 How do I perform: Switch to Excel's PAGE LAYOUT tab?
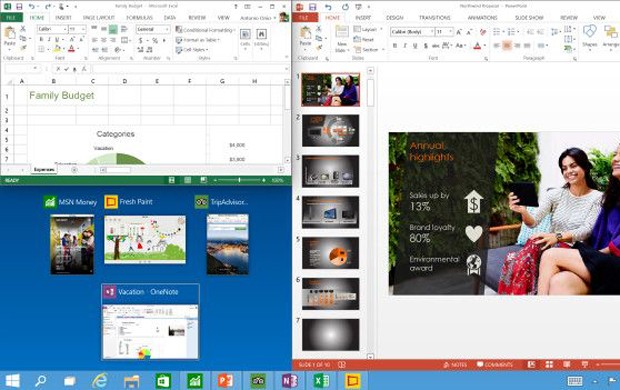98,18
